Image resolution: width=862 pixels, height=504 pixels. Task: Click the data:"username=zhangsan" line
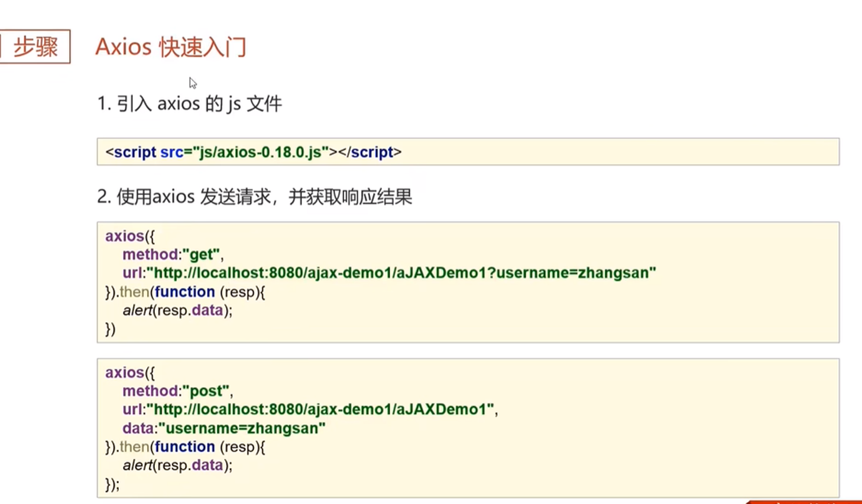point(224,428)
